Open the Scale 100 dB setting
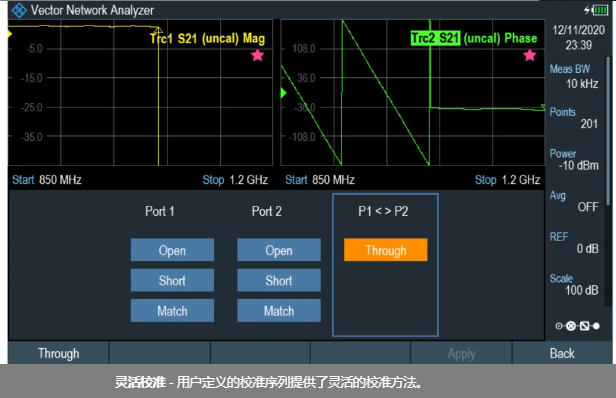Image resolution: width=616 pixels, height=398 pixels. 574,284
